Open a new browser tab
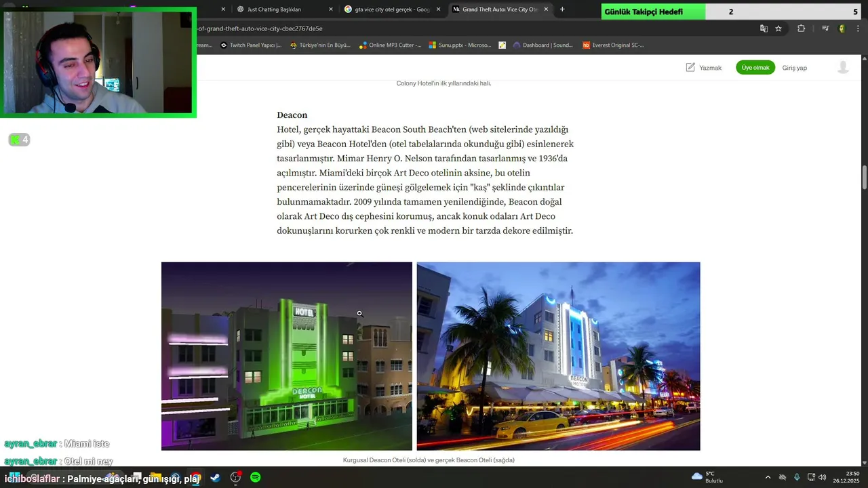 pyautogui.click(x=562, y=9)
